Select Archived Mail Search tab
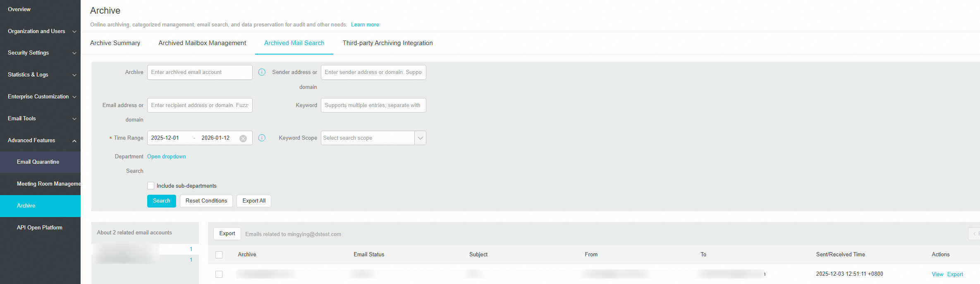Screen dimensions: 980x284 (294, 43)
